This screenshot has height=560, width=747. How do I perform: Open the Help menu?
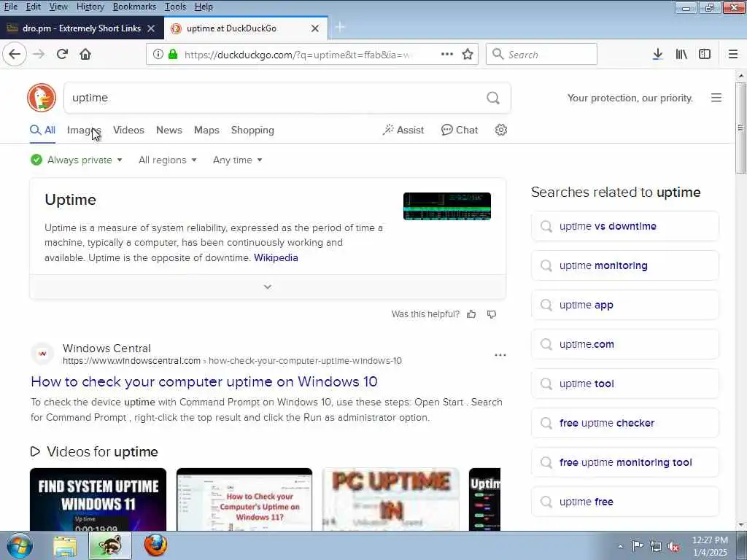coord(204,7)
